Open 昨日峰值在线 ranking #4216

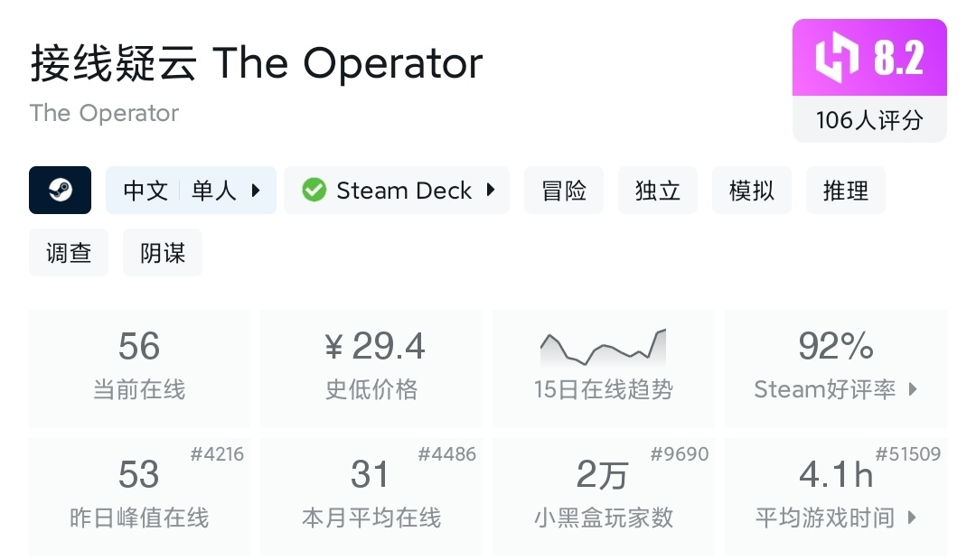point(217,454)
